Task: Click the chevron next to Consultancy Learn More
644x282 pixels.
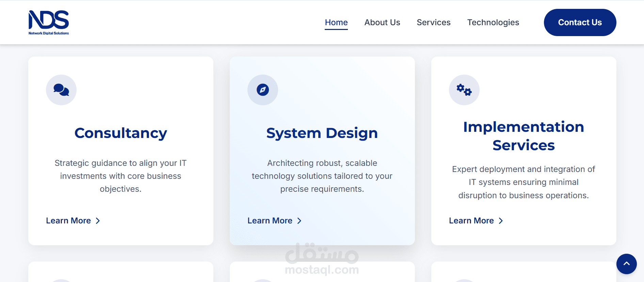Action: click(98, 221)
